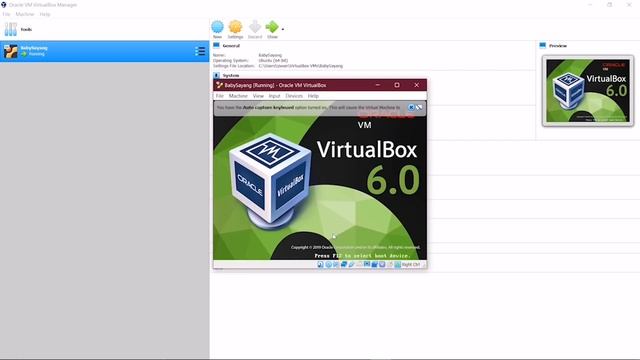Open Devices menu in BabySayang VM window
Screen dimensions: 640x360
pos(294,96)
